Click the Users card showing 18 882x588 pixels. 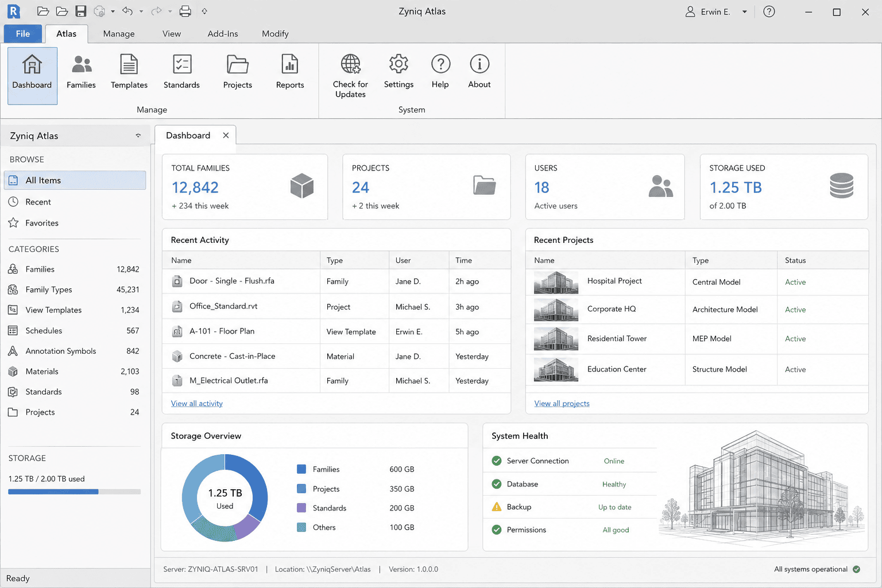[605, 187]
